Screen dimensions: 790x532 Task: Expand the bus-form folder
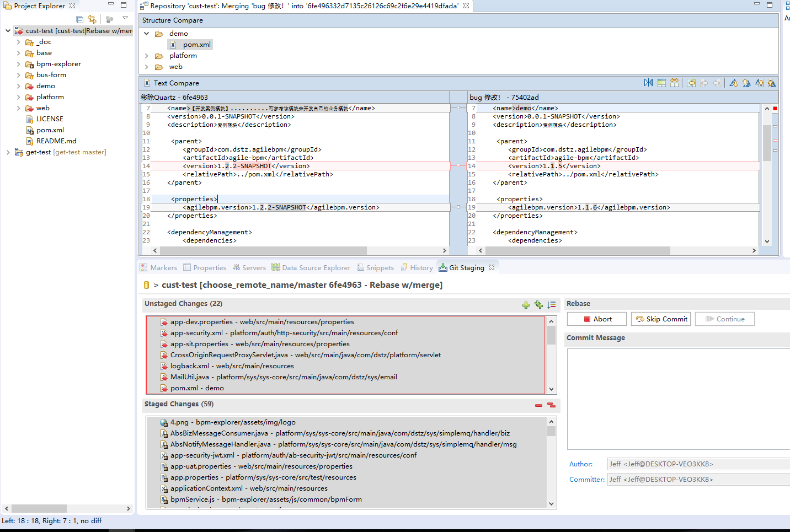coord(19,75)
